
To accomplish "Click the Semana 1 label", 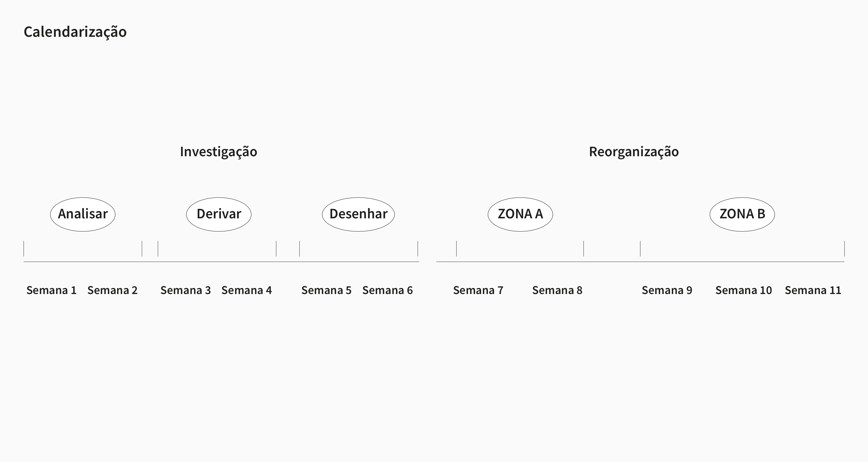I will 52,290.
